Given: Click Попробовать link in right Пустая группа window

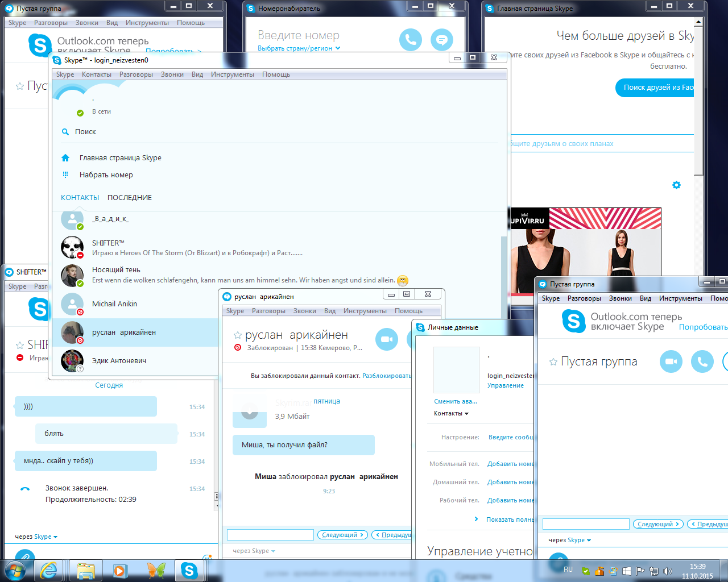Looking at the screenshot, I should pos(703,327).
